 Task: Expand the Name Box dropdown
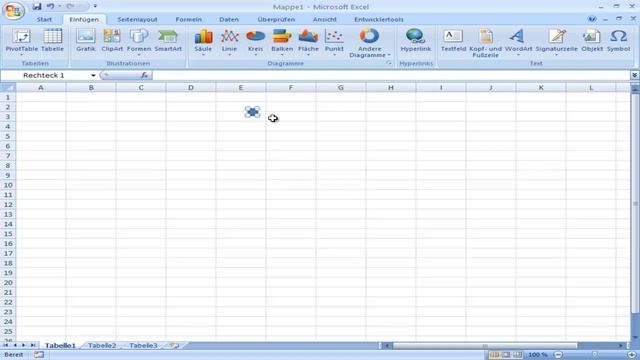point(93,76)
